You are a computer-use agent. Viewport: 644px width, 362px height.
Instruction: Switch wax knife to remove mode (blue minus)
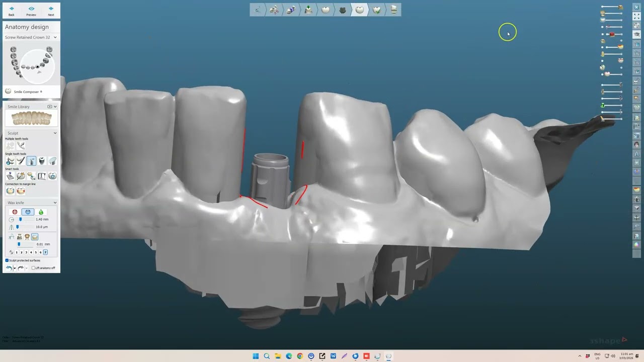coord(28,212)
